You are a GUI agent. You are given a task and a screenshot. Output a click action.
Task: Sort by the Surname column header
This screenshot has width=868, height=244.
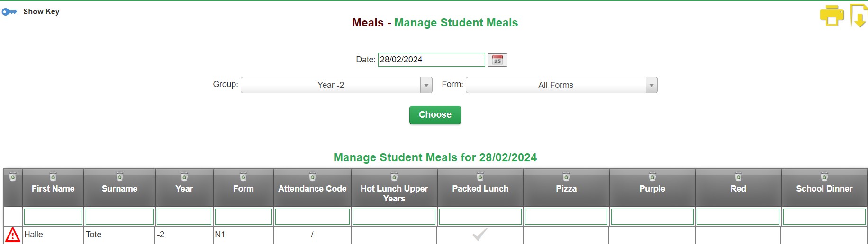point(119,189)
